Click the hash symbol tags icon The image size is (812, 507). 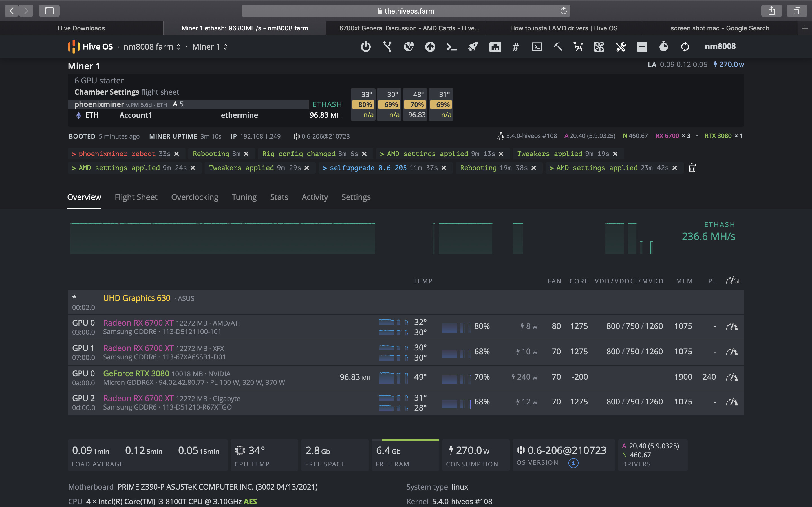[x=516, y=46]
